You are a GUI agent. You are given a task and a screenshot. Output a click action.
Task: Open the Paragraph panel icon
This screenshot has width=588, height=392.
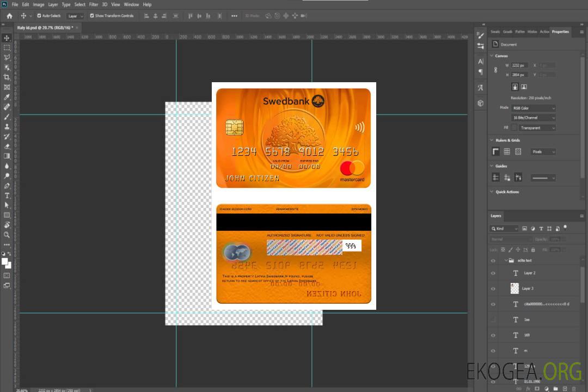481,72
